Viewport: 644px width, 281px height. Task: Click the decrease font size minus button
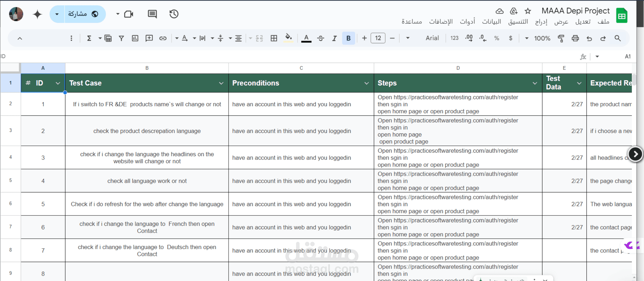pyautogui.click(x=392, y=38)
